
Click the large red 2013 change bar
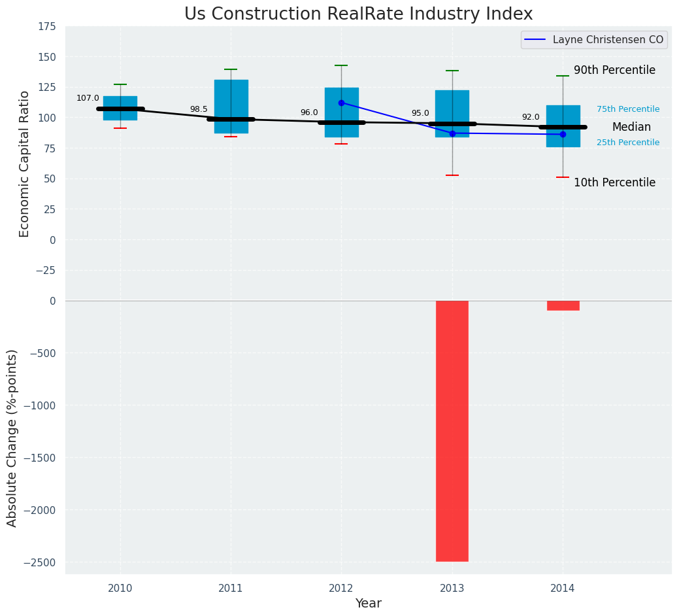(x=452, y=431)
